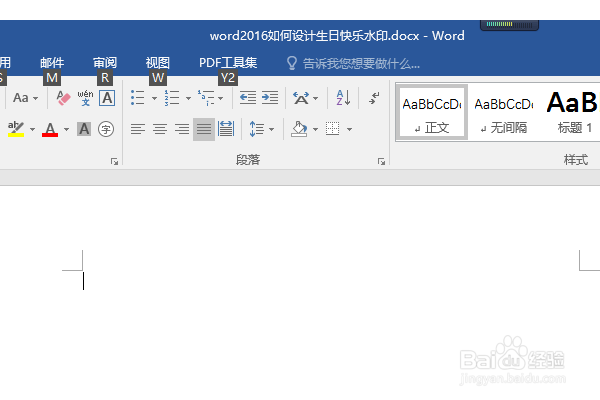The image size is (600, 400).
Task: Open the Enclose Characters (circled 字) tool
Action: pos(106,129)
